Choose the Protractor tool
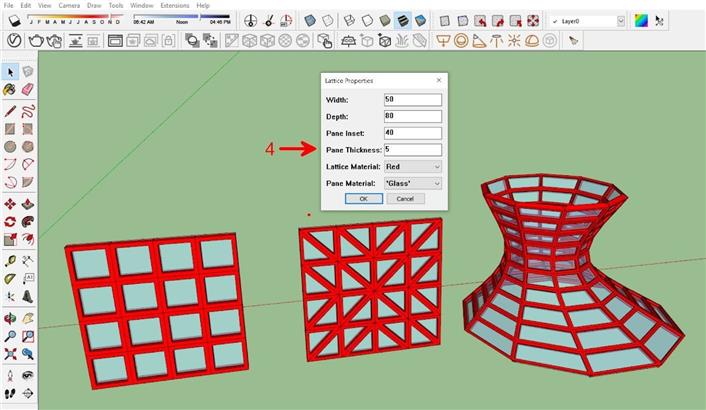The image size is (706, 410). pos(10,279)
